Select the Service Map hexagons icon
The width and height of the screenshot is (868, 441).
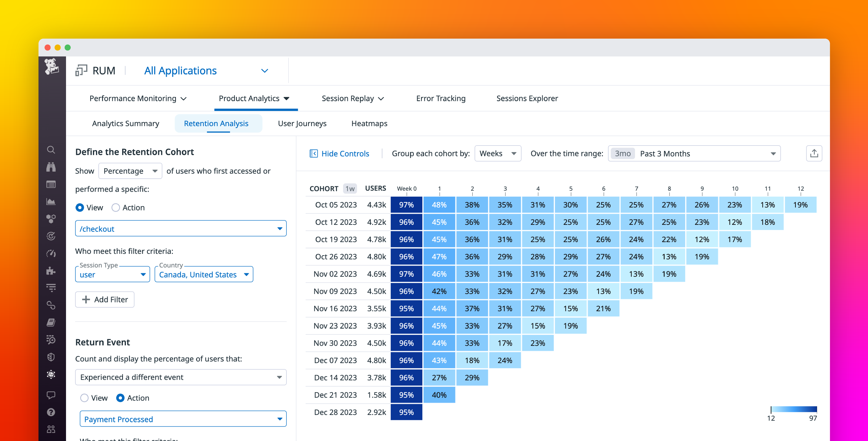pyautogui.click(x=51, y=218)
